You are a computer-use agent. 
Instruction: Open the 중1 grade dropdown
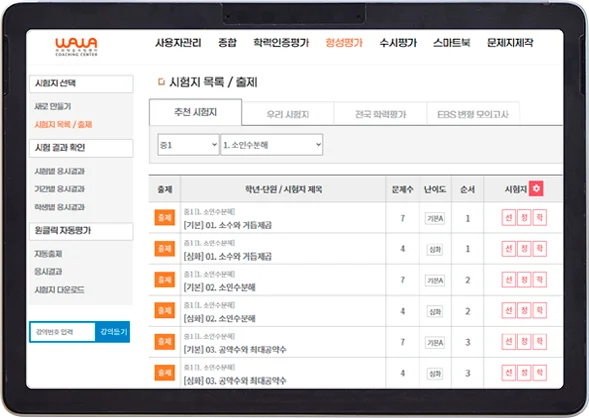pyautogui.click(x=188, y=145)
